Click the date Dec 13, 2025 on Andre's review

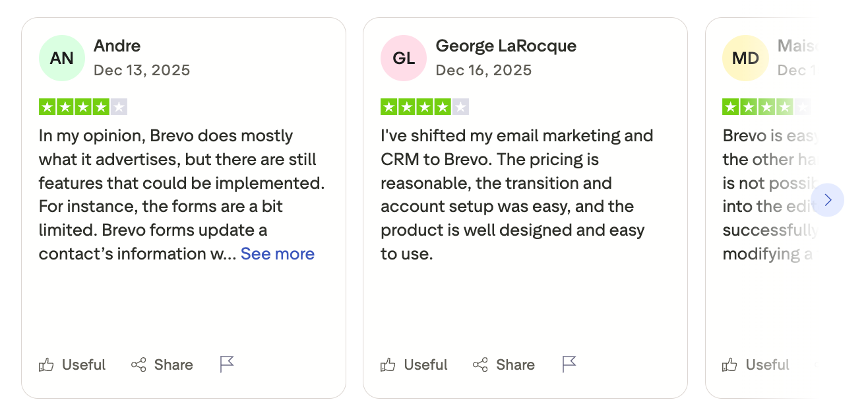click(142, 70)
